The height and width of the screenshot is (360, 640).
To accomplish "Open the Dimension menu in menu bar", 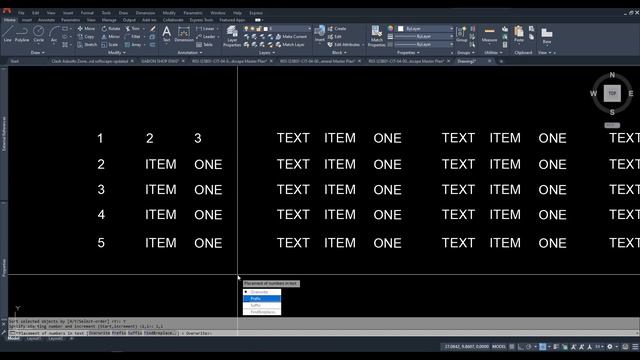I will point(145,13).
